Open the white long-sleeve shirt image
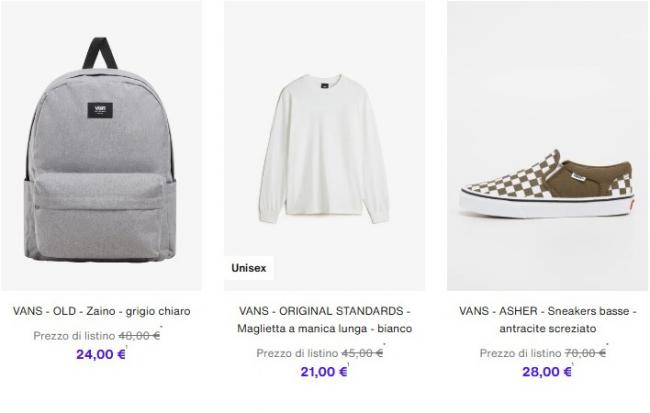This screenshot has width=650, height=413. click(324, 145)
